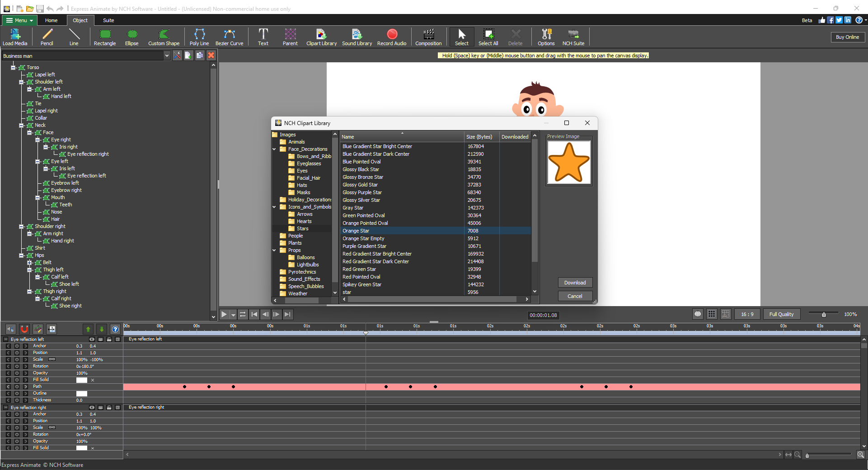Collapse the Face tree node
868x470 pixels.
tap(31, 132)
